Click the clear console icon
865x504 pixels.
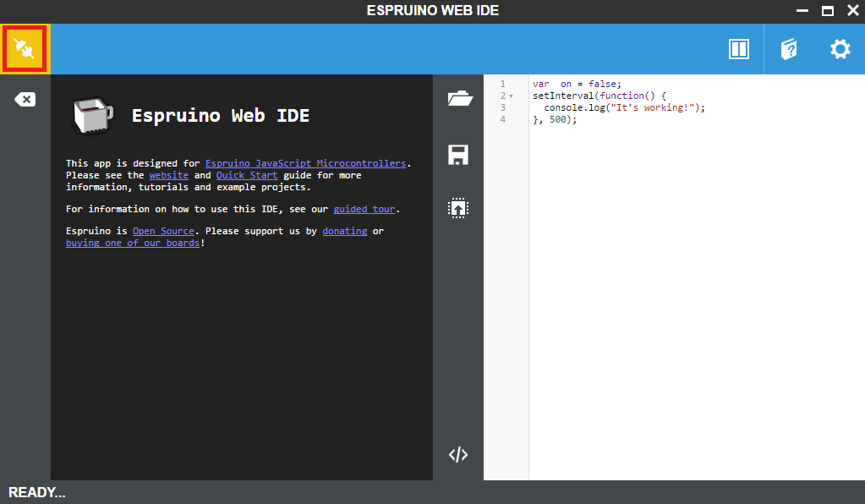[x=25, y=99]
